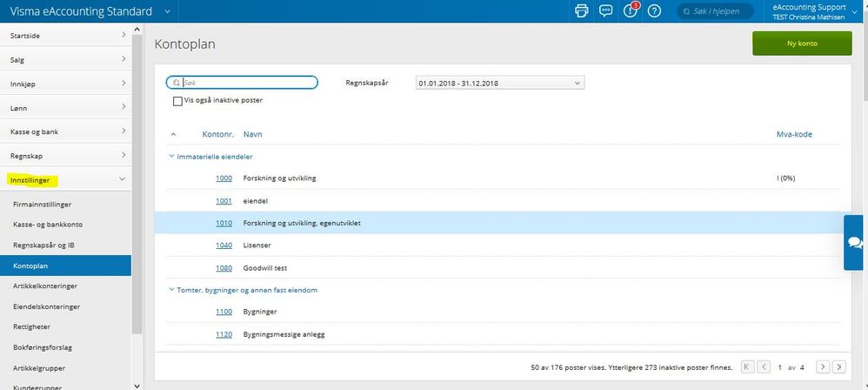This screenshot has width=868, height=390.
Task: Click the sidebar vertical scrollbar
Action: point(137,183)
